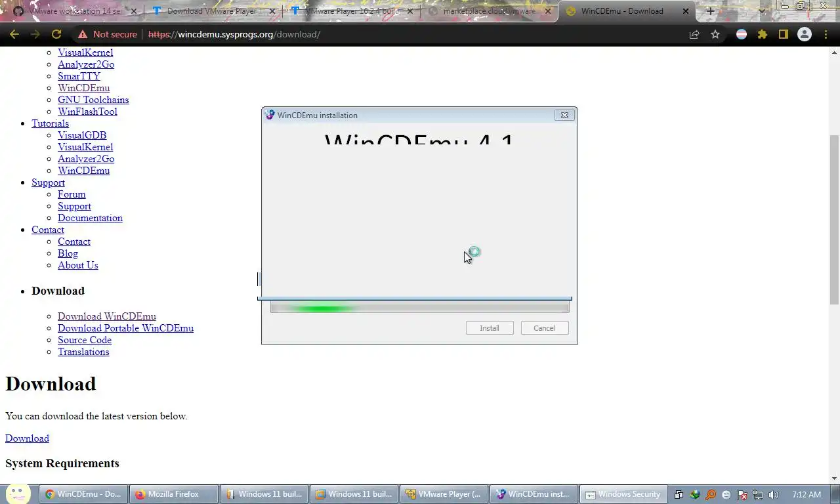Open the Chrome three-dot menu
The width and height of the screenshot is (840, 504).
click(x=826, y=34)
